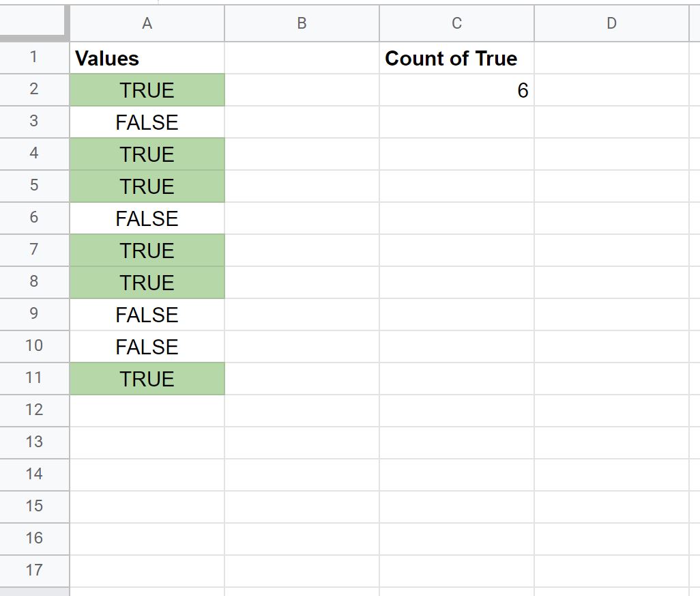The height and width of the screenshot is (596, 700).
Task: Select column A header
Action: [x=146, y=23]
